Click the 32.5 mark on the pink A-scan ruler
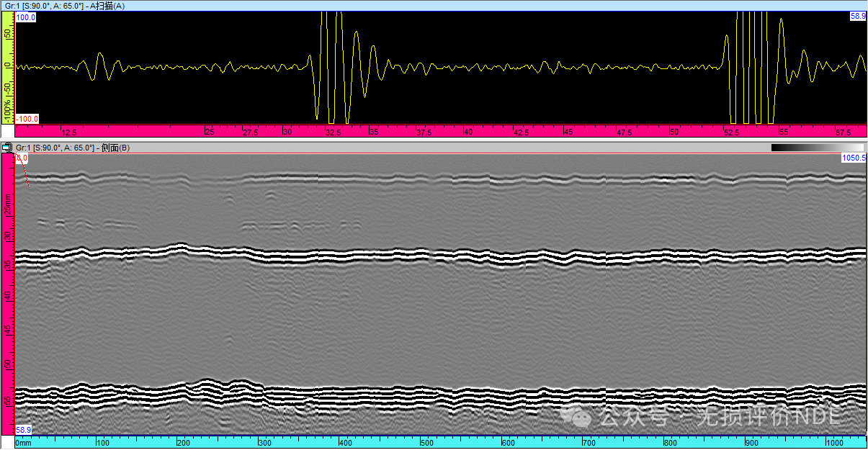868x450 pixels. tap(334, 133)
